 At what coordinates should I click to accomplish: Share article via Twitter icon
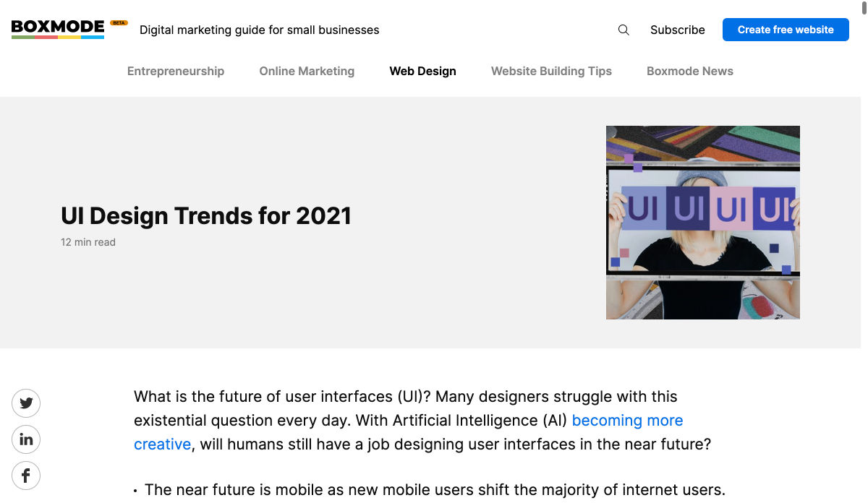[26, 403]
